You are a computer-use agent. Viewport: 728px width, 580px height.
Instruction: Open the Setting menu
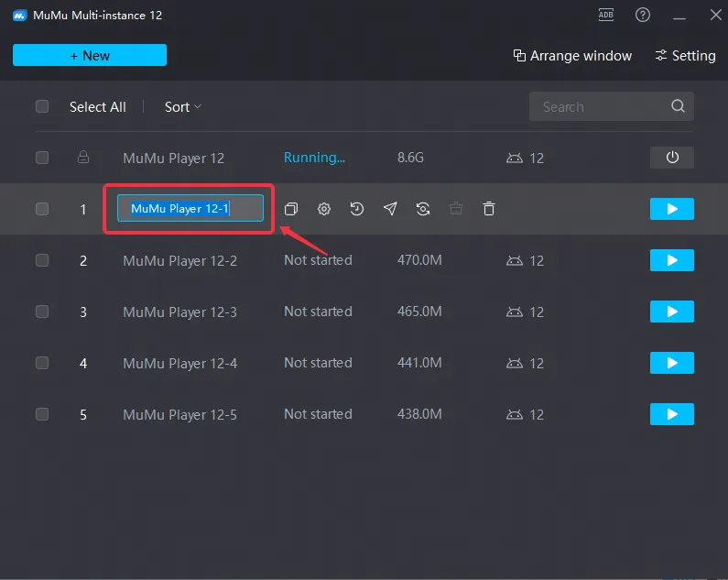[x=685, y=56]
